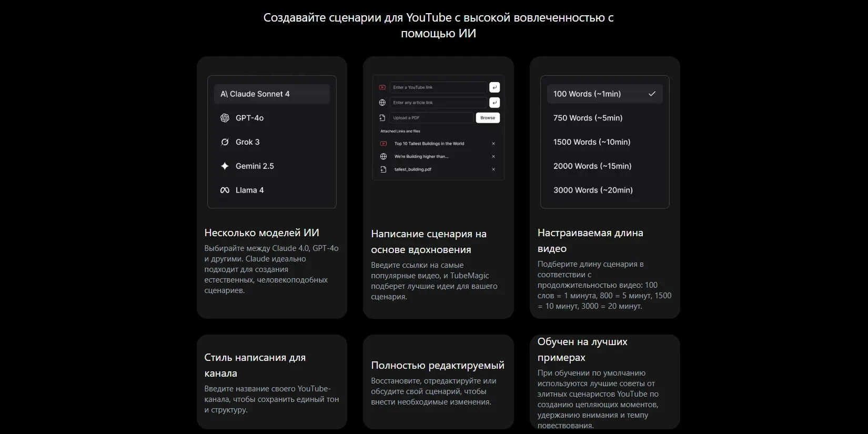Image resolution: width=868 pixels, height=434 pixels.
Task: Open the tallest_building.pdf attachment
Action: tap(413, 169)
